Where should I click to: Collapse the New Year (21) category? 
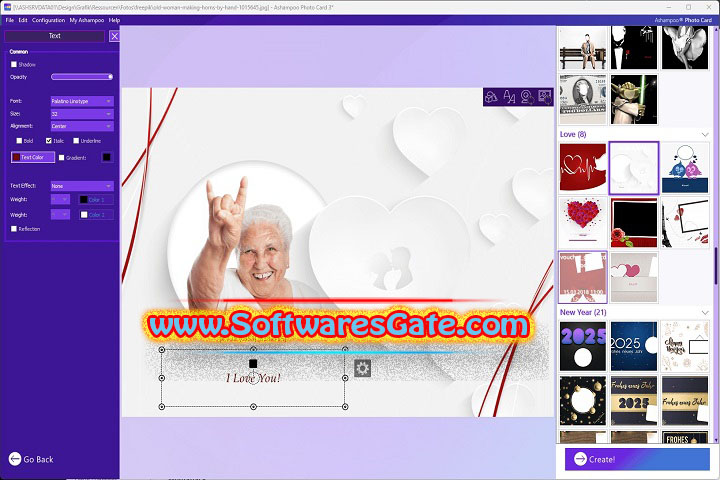point(705,312)
